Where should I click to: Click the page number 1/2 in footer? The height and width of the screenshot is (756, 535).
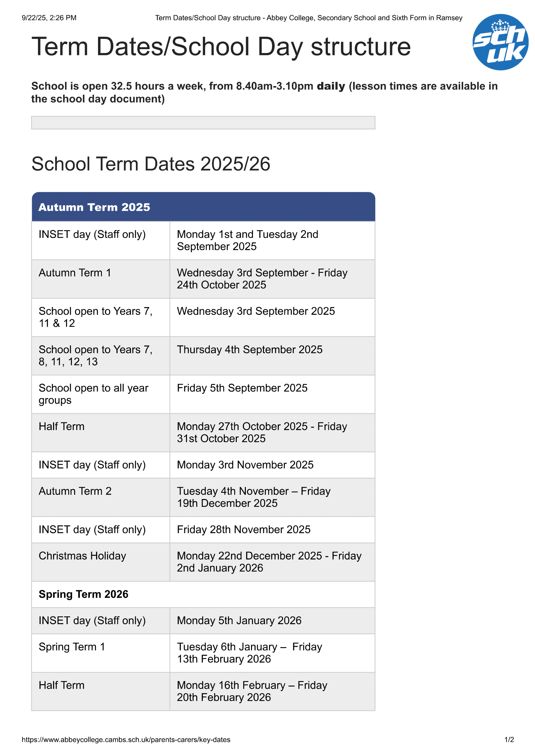click(x=509, y=740)
